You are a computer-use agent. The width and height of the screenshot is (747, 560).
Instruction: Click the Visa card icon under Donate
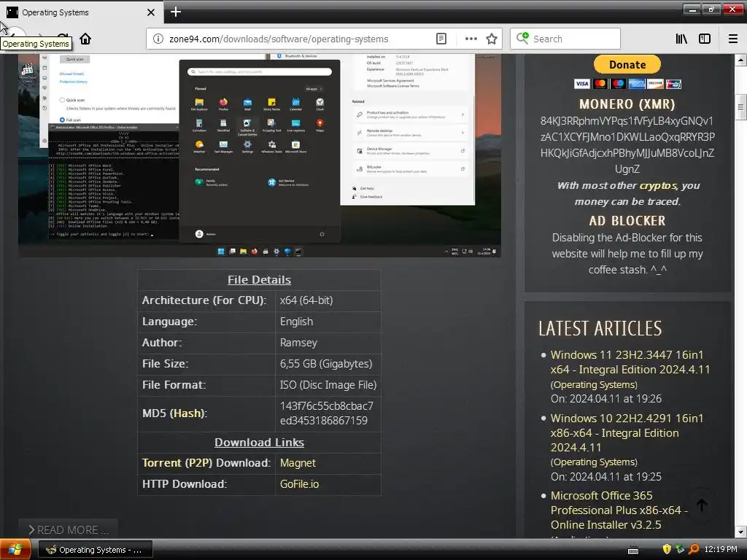[581, 85]
